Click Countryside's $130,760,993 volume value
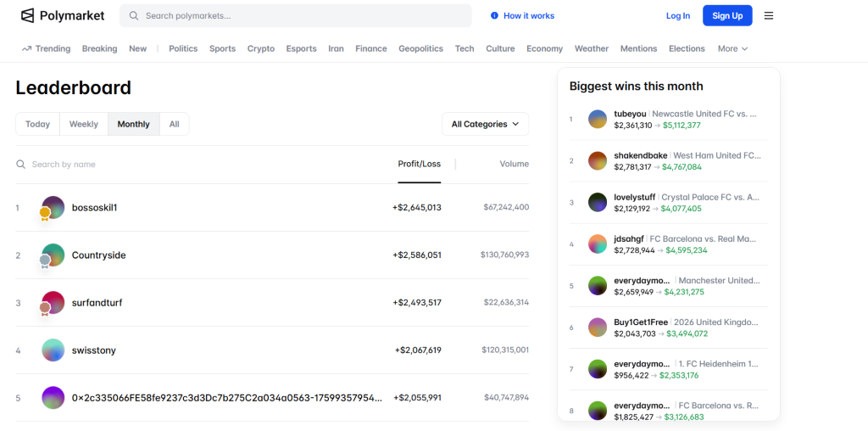868x431 pixels. point(505,255)
